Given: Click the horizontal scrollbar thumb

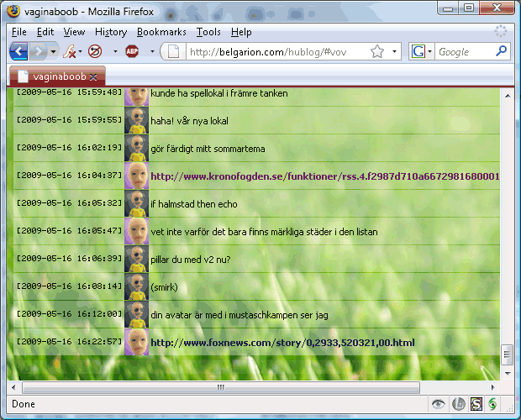Looking at the screenshot, I should (x=221, y=387).
